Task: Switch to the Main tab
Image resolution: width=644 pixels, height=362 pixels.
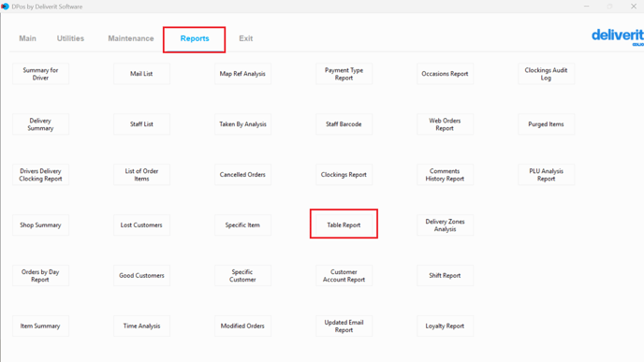Action: pyautogui.click(x=27, y=38)
